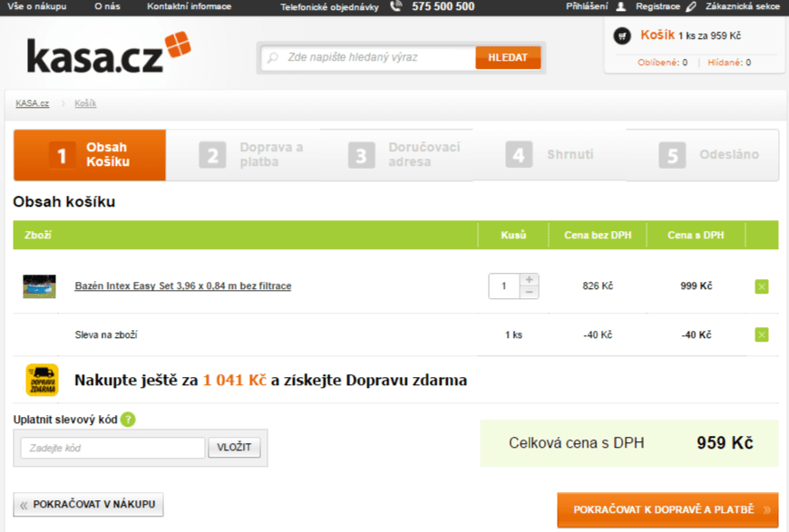Click the 999 Kč price of the pool

(696, 286)
